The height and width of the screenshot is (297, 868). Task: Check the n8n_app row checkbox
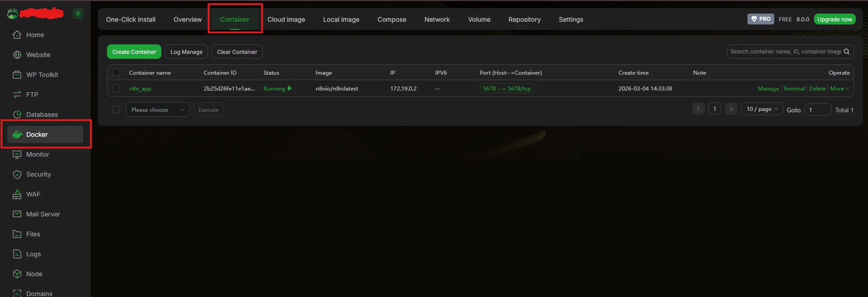116,88
